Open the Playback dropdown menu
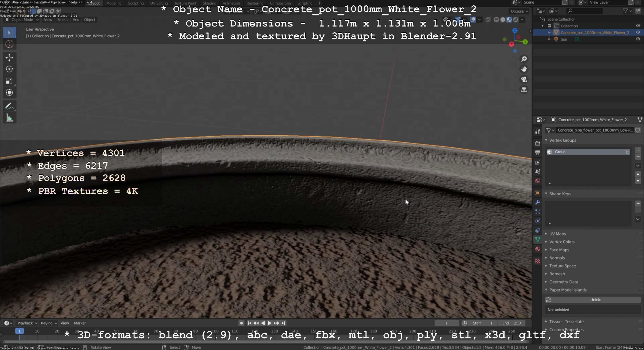 point(27,323)
